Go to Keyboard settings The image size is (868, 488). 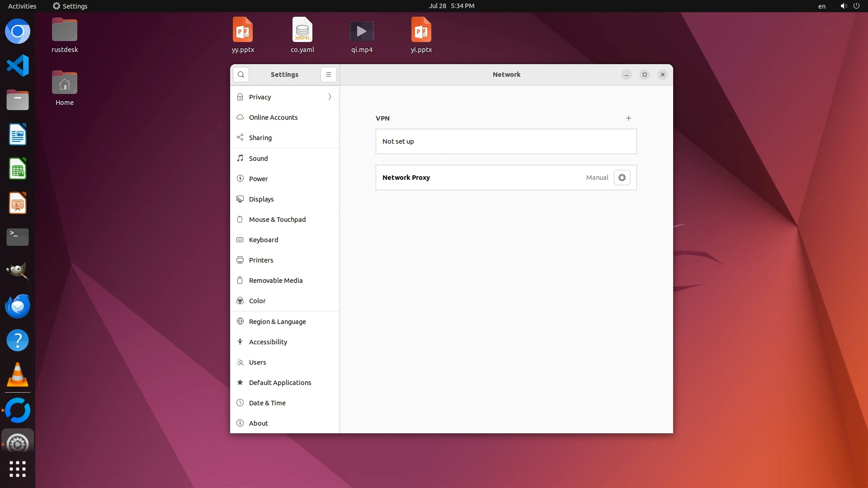click(x=263, y=240)
